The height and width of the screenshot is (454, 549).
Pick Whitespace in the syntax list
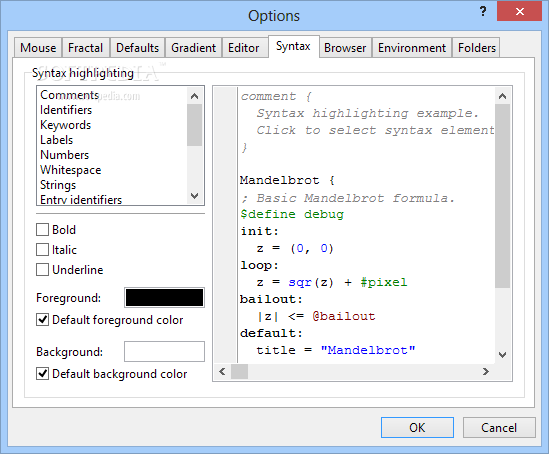coord(112,170)
